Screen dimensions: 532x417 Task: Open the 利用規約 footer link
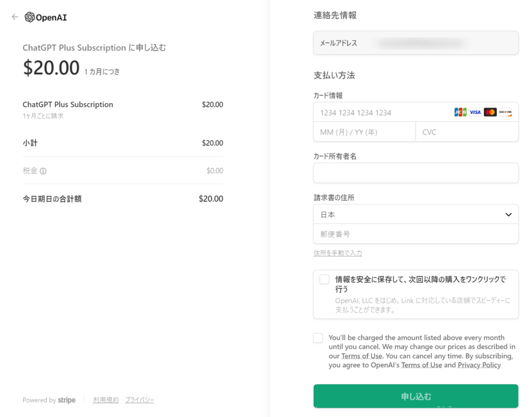pyautogui.click(x=106, y=400)
